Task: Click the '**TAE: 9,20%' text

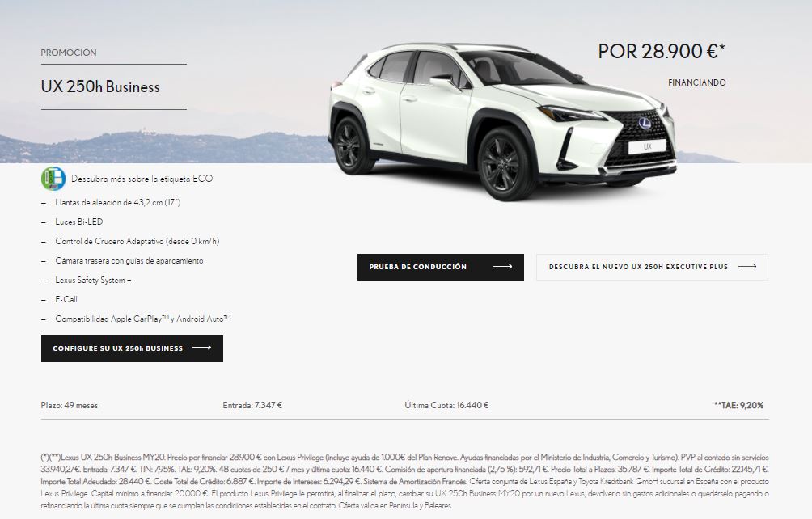Action: 739,406
